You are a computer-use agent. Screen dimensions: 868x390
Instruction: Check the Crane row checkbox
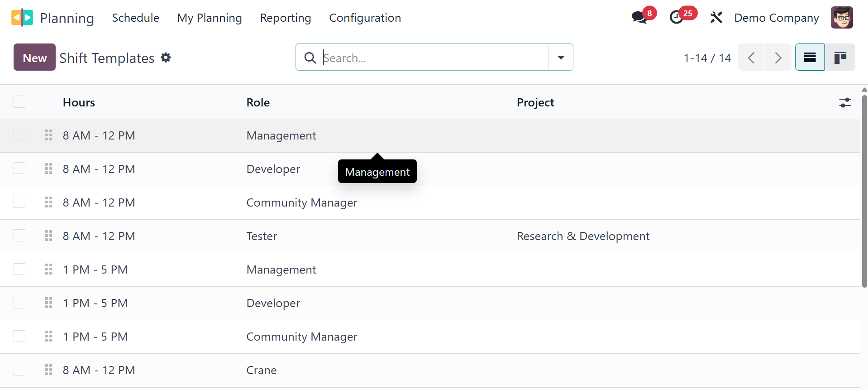tap(19, 370)
